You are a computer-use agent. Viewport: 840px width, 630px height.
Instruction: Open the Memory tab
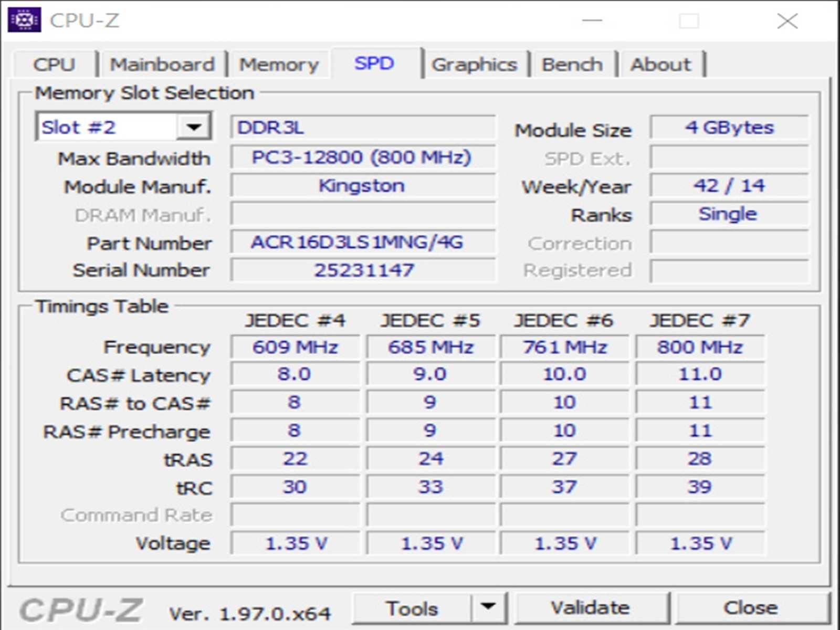point(279,65)
